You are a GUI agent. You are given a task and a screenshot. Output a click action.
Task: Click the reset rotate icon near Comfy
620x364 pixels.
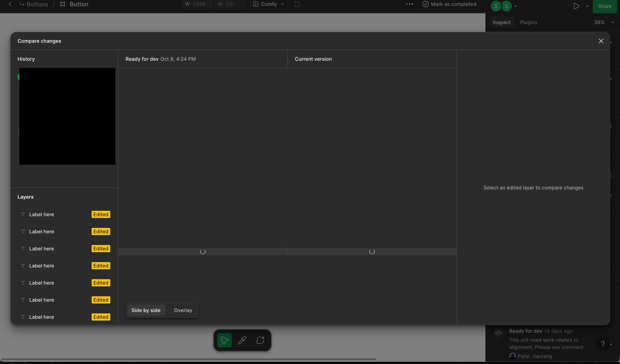pyautogui.click(x=297, y=4)
